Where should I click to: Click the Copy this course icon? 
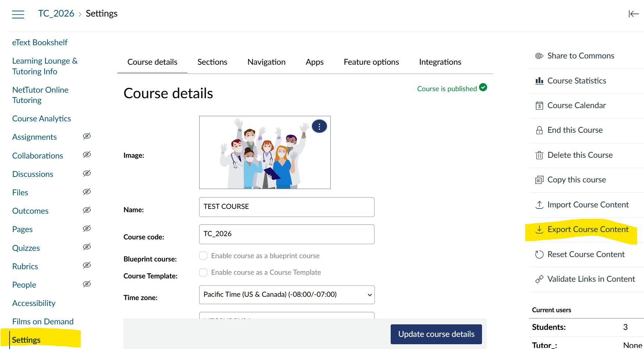(x=539, y=180)
